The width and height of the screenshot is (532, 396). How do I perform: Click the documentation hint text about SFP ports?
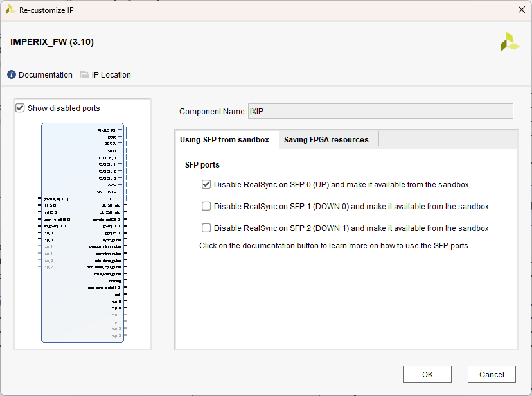click(x=335, y=245)
